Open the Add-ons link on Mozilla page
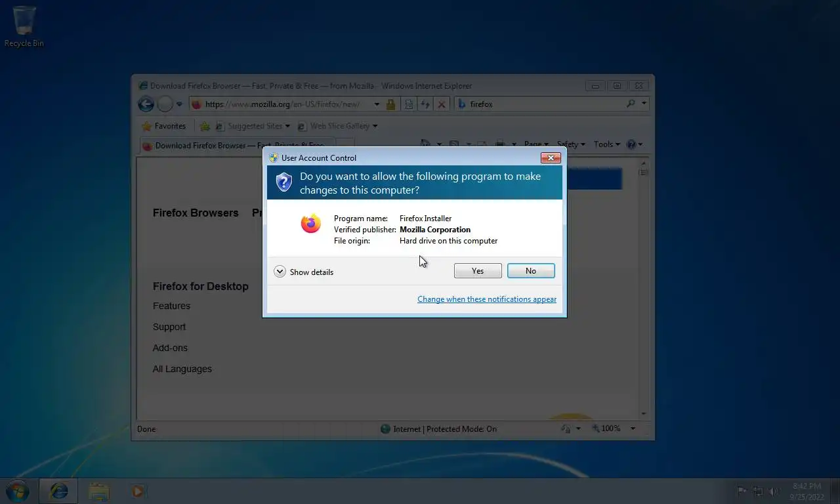 tap(170, 348)
